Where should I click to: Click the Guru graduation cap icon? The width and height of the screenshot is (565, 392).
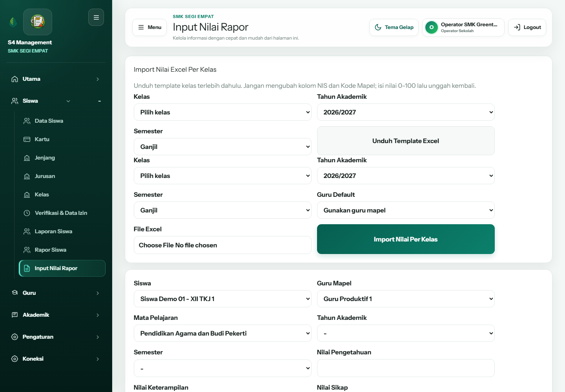[15, 293]
